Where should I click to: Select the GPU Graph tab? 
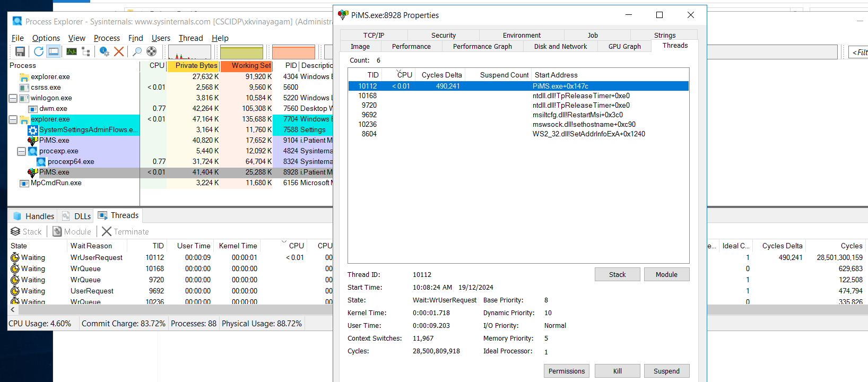point(624,47)
